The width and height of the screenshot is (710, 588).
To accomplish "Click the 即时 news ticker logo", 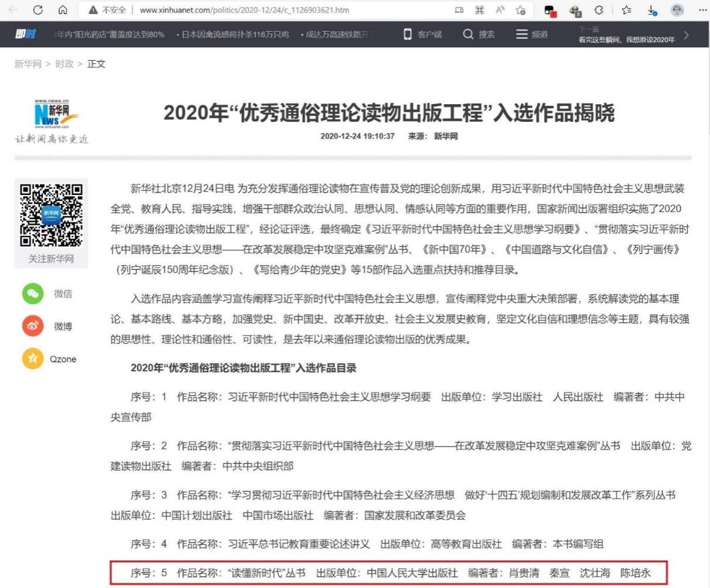I will pos(25,35).
